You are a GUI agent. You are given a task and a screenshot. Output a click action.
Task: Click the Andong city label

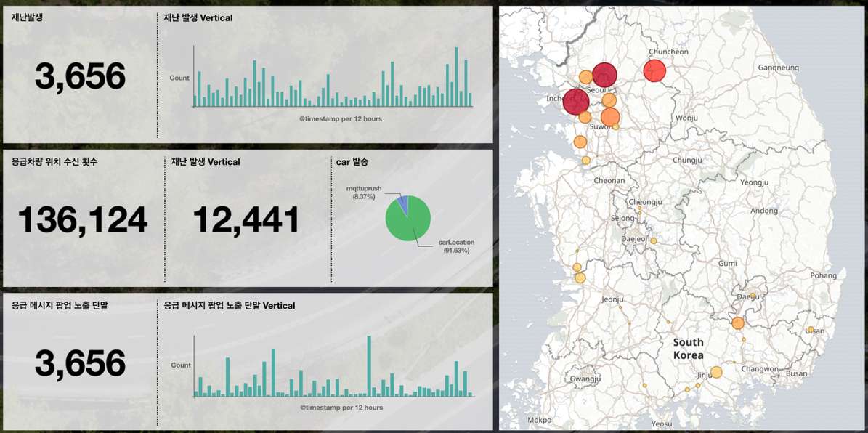coord(764,211)
